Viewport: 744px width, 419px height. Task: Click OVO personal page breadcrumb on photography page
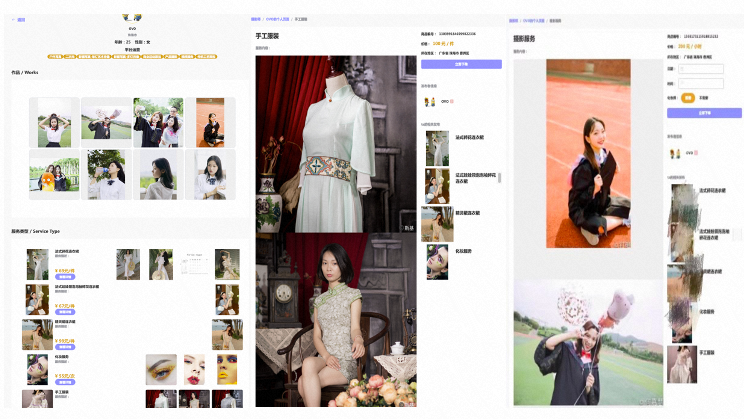click(x=534, y=21)
